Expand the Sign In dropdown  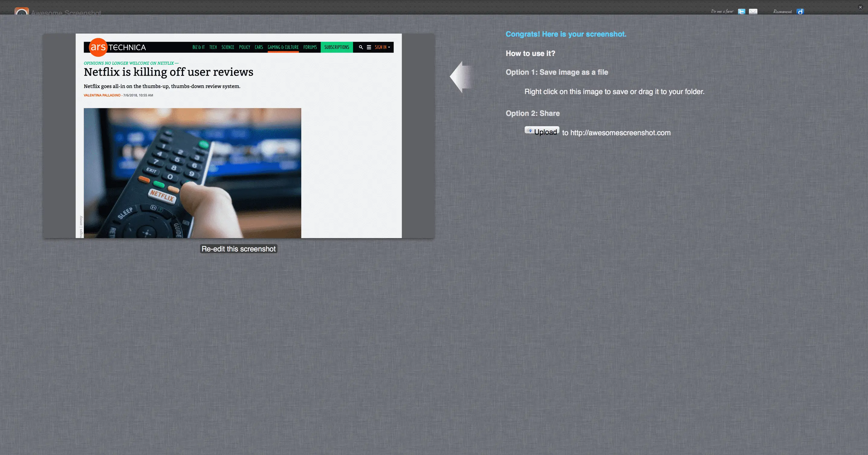point(382,47)
